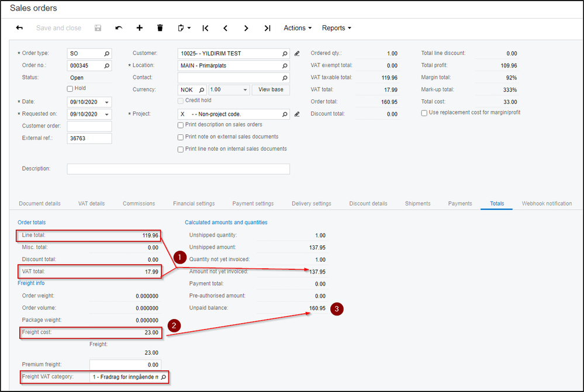Switch to Payments tab

tap(460, 204)
